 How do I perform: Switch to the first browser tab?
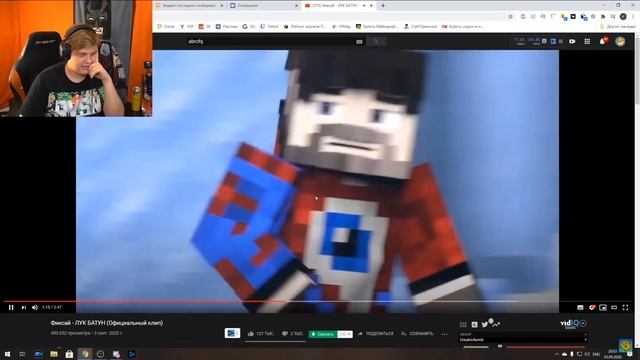tap(188, 6)
